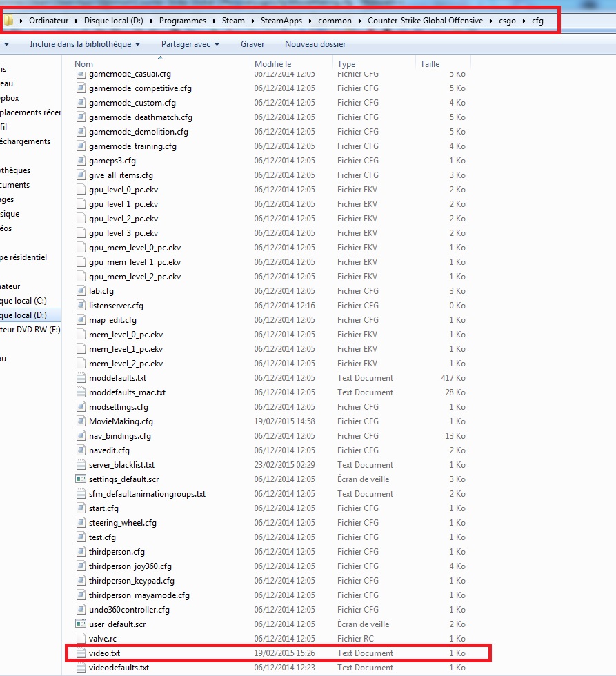Expand breadcrumb arrow after Ordinateur

(x=77, y=21)
